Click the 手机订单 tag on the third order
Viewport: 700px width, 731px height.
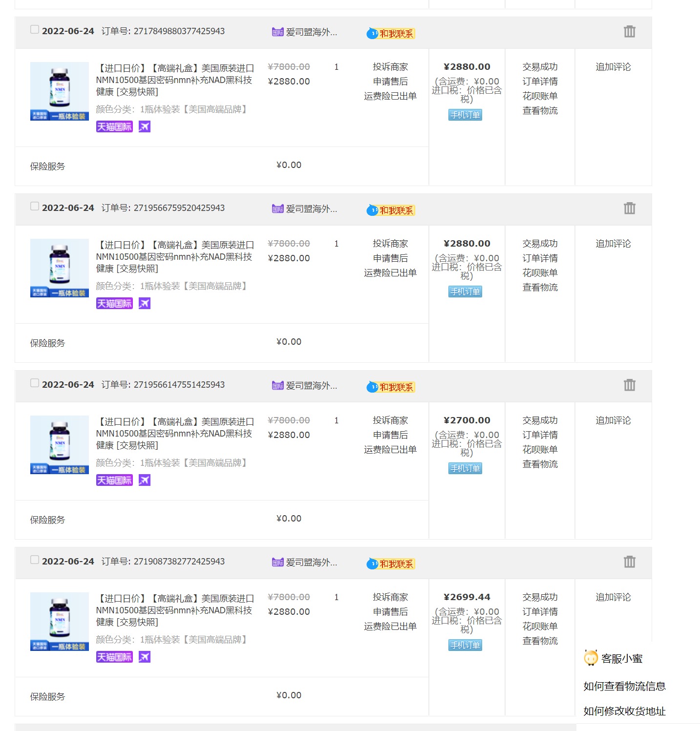465,468
